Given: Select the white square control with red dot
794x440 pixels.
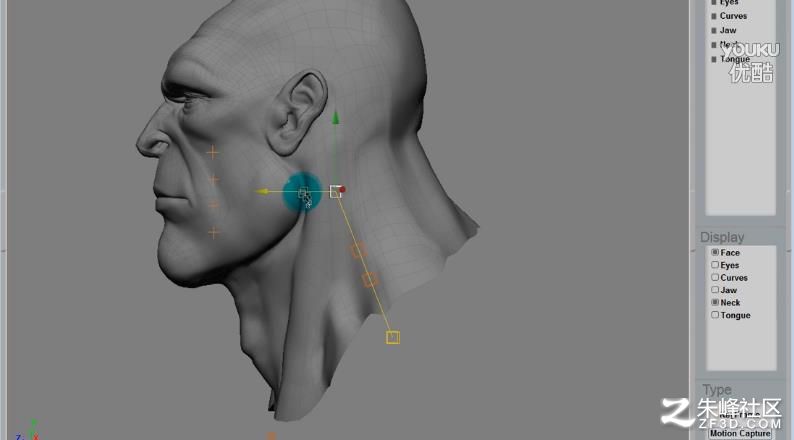Looking at the screenshot, I should (337, 191).
